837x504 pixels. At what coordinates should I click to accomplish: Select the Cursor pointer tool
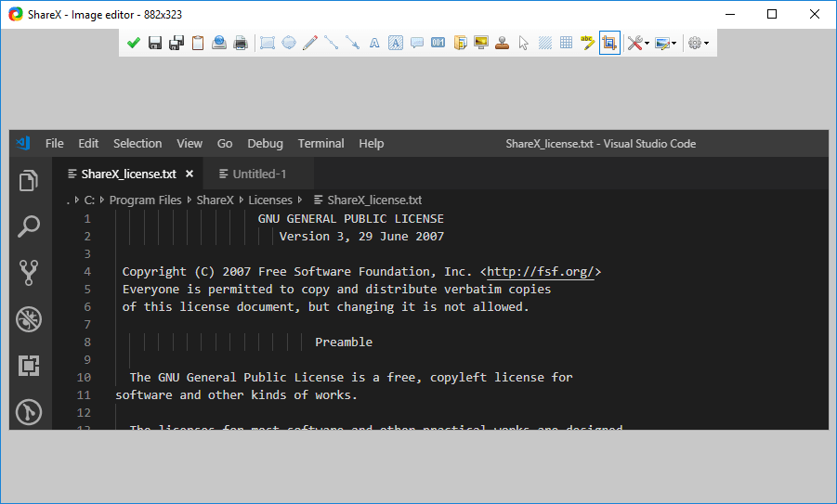(524, 43)
